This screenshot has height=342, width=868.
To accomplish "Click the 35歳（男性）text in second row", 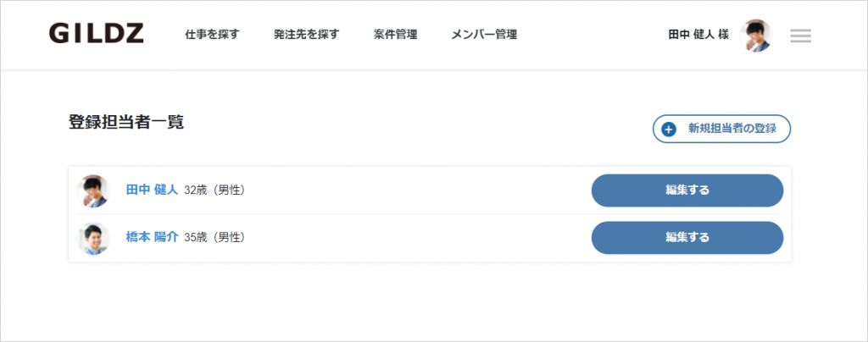I will click(x=214, y=238).
